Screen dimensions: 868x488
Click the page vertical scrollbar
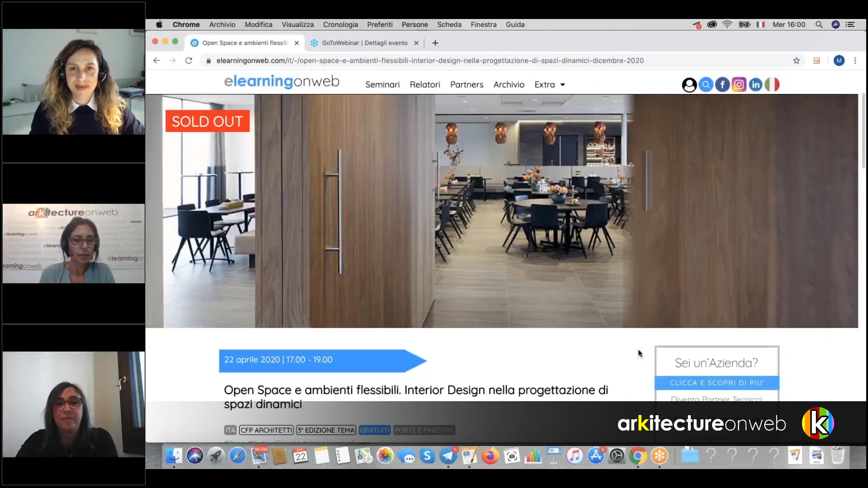coord(863,131)
